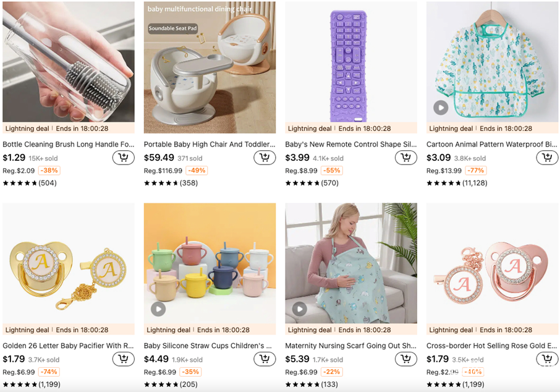The width and height of the screenshot is (560, 392).
Task: View the bottle cleaning brush product photo
Action: pos(68,62)
